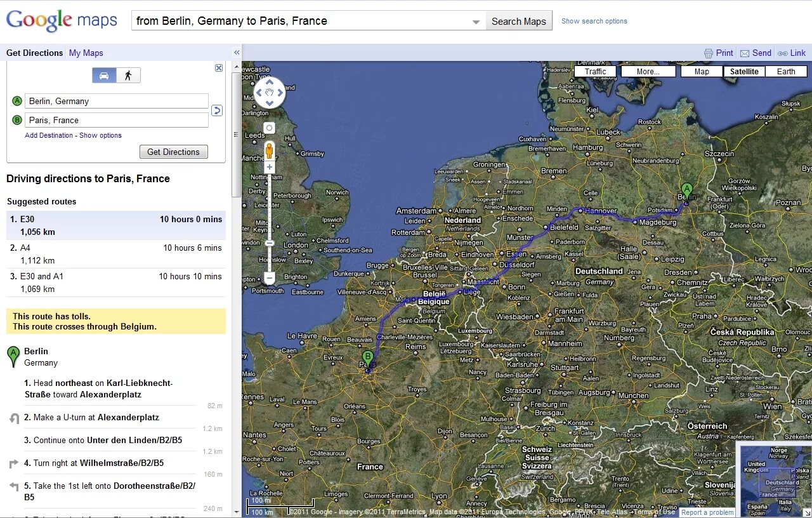Click step 1 Head northeast on Karl-Liebknecht-Straße

click(x=98, y=388)
